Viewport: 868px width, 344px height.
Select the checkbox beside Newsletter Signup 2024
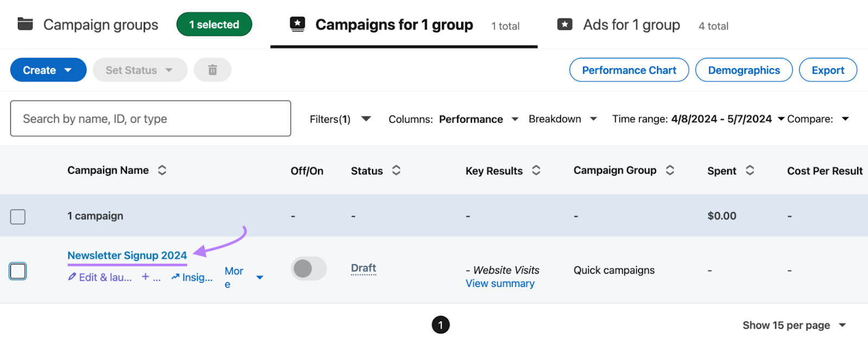pyautogui.click(x=17, y=271)
